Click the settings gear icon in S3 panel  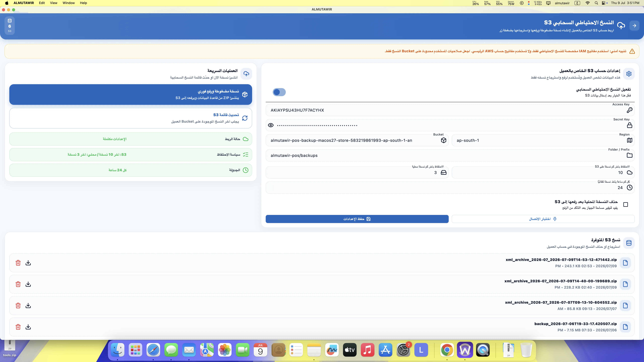[629, 74]
